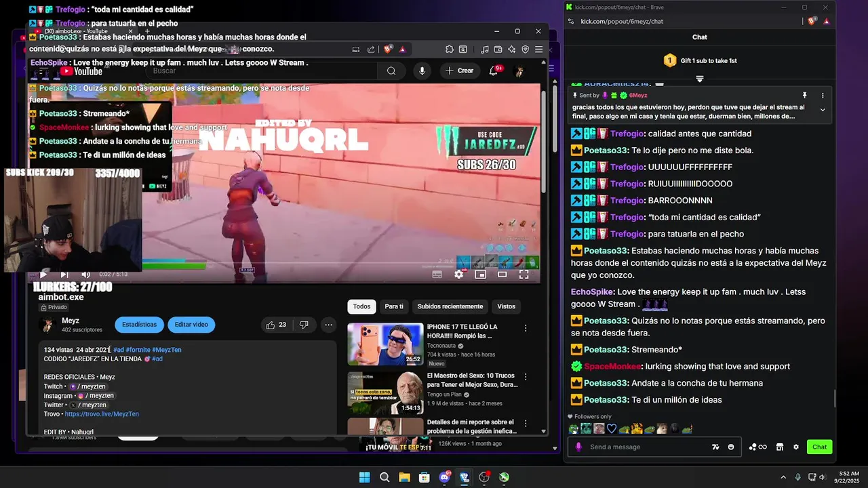Open Kick chat settings gear

click(x=796, y=447)
